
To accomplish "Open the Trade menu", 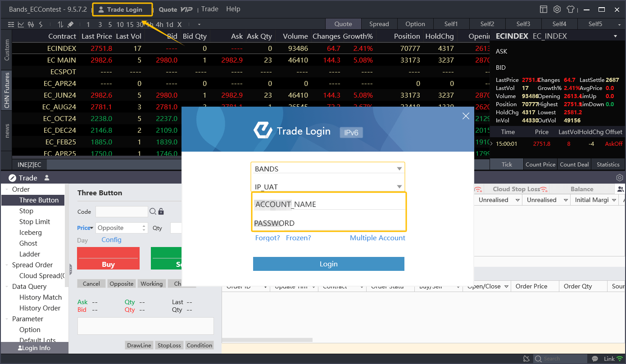I will pos(210,9).
